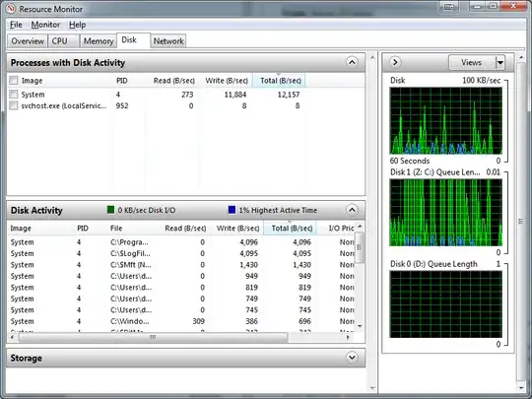Check the svchost.exe process checkbox
532x399 pixels.
click(13, 105)
